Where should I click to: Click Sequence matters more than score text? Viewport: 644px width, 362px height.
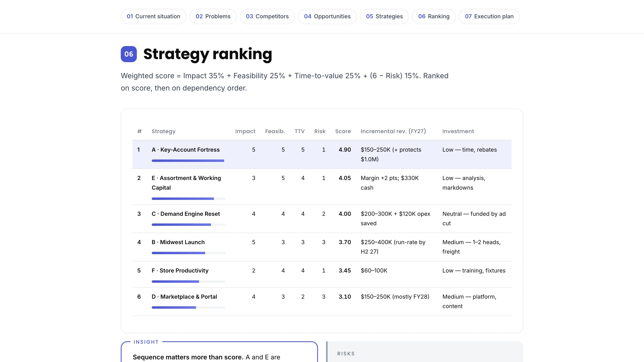click(x=188, y=357)
